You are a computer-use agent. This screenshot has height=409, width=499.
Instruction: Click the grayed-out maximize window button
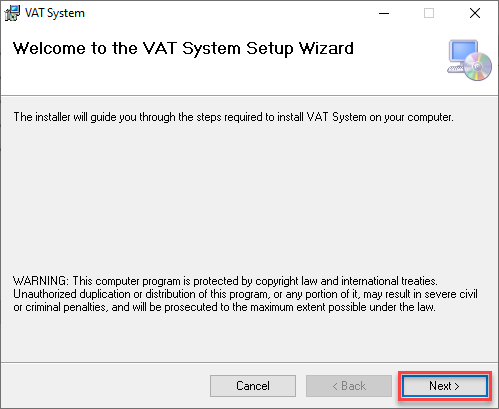click(x=429, y=13)
